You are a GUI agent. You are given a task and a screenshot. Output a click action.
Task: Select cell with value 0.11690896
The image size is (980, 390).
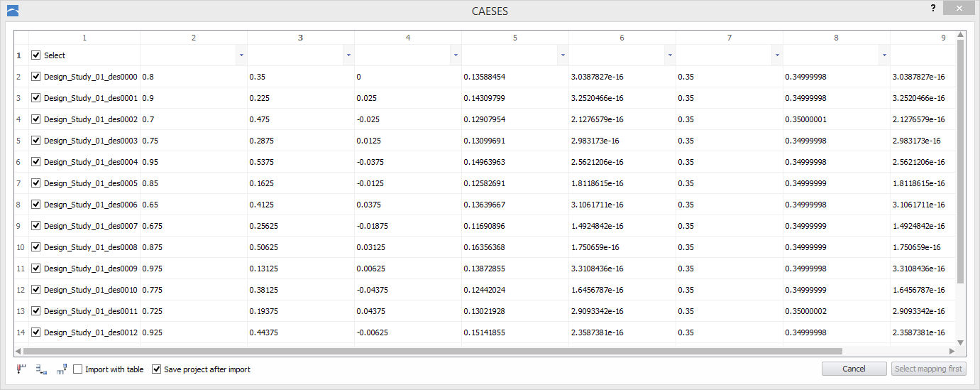[x=515, y=226]
